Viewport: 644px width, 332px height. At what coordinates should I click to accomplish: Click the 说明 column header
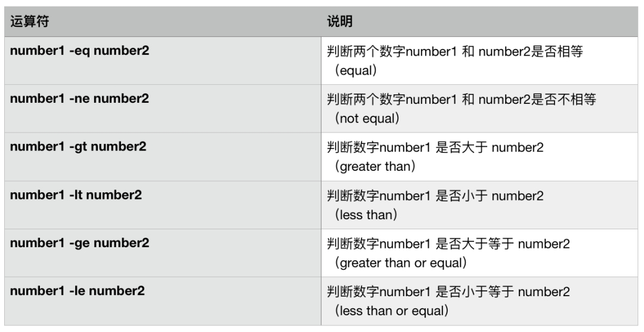[x=339, y=22]
